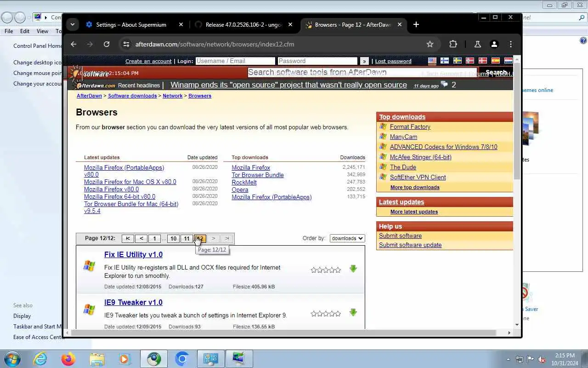The image size is (588, 368).
Task: Reload the AfterDawn page
Action: [x=107, y=44]
